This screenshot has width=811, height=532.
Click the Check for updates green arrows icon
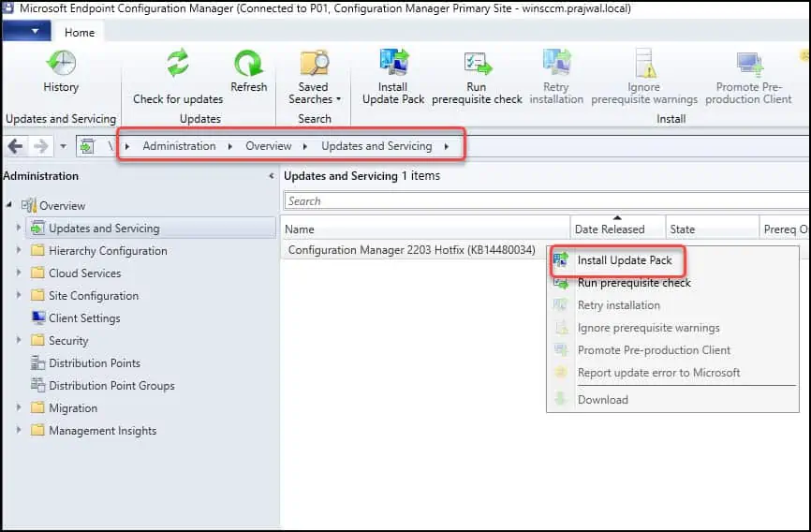(x=177, y=63)
